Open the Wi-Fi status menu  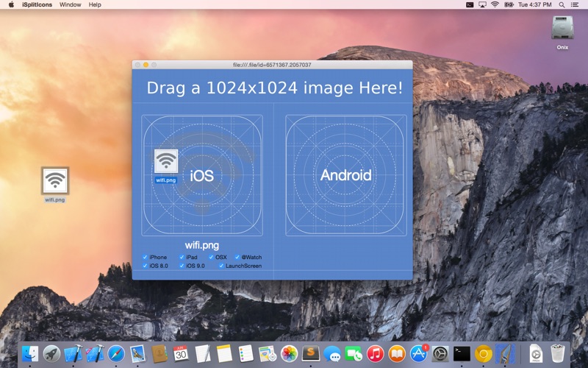click(x=495, y=4)
